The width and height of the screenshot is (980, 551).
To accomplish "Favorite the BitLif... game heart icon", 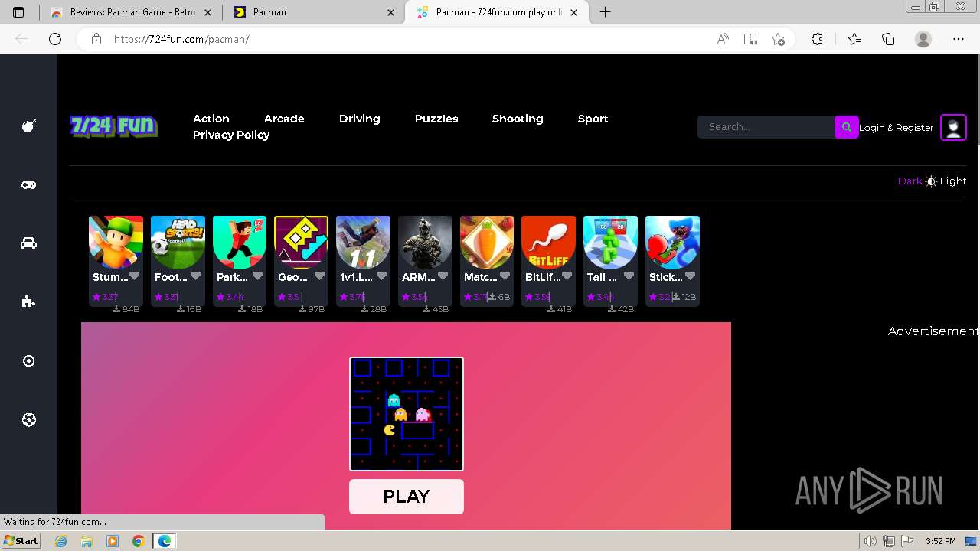I will coord(567,276).
